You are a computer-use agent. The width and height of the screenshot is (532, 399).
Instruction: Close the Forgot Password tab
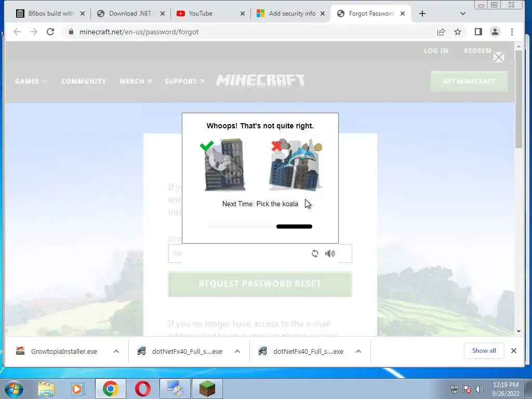pyautogui.click(x=403, y=14)
